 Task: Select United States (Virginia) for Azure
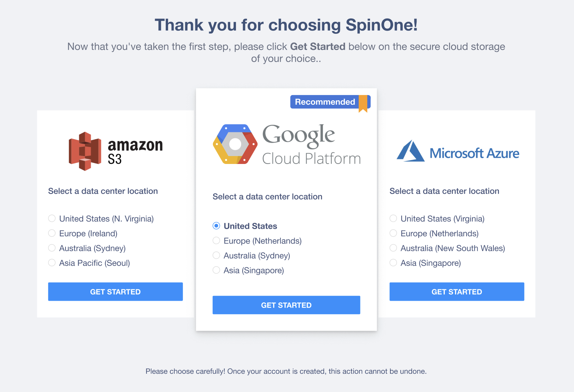[393, 218]
